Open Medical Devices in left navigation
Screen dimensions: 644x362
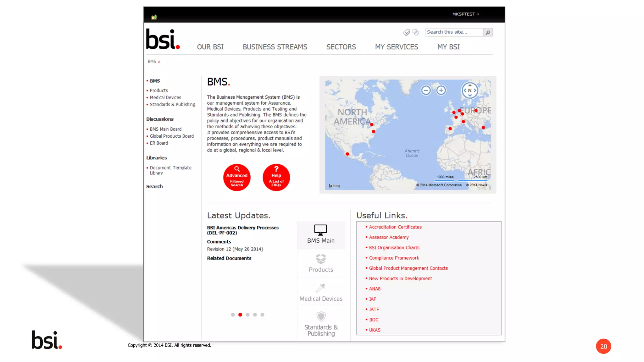click(165, 97)
